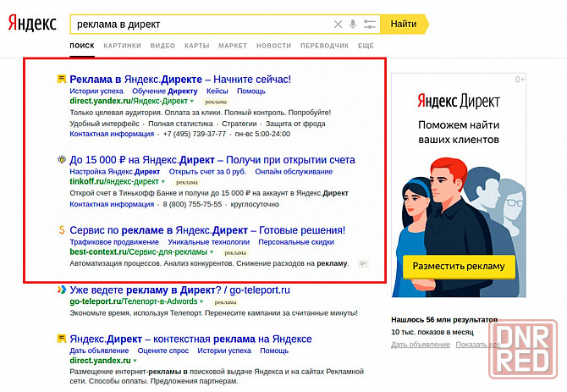Click the dollar sign favicon for best-context
The height and width of the screenshot is (392, 567).
click(61, 230)
